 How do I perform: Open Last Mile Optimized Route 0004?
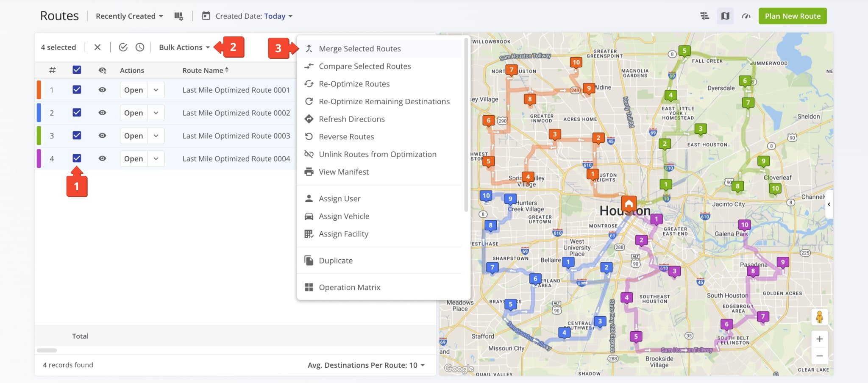tap(133, 158)
